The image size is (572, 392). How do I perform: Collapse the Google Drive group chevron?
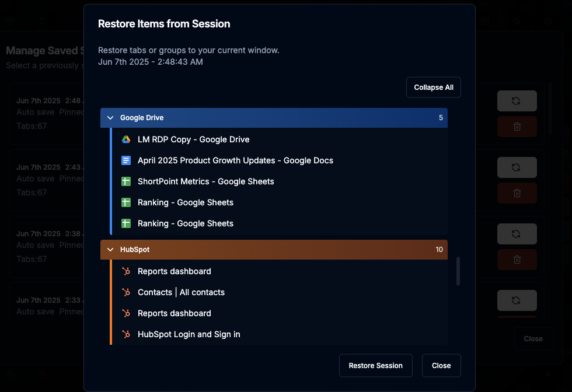[110, 118]
